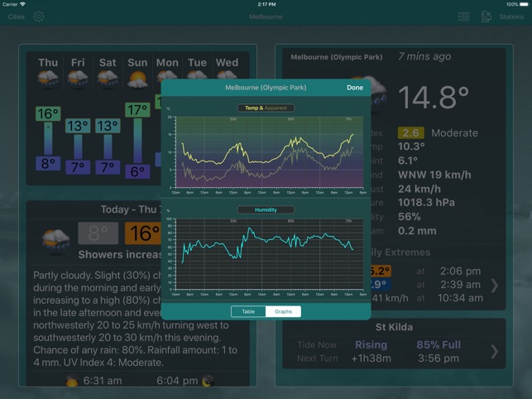Viewport: 532px width, 399px height.
Task: Tap Sunday's 6° low temperature
Action: 137,171
